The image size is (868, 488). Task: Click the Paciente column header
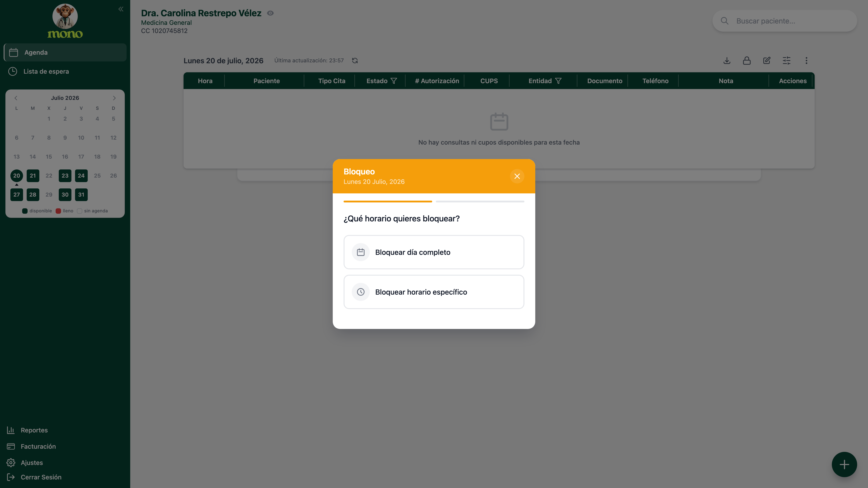267,81
